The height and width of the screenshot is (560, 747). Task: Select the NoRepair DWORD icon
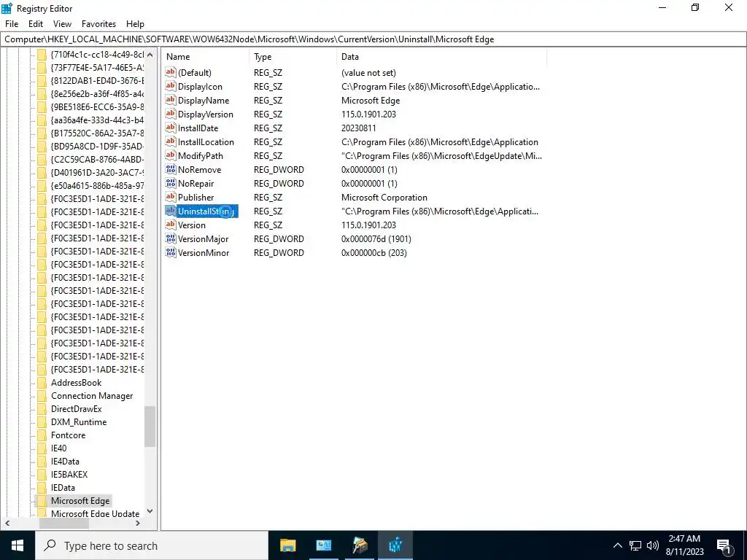point(171,183)
